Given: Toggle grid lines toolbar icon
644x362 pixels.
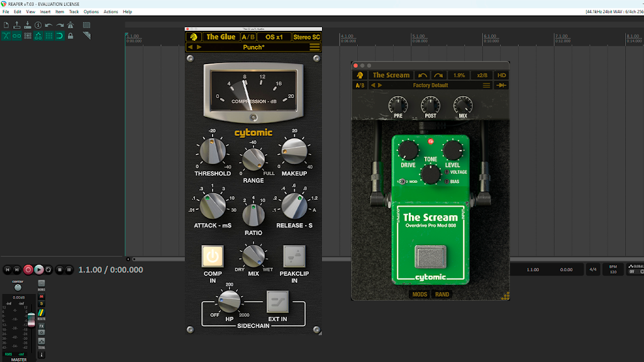Looking at the screenshot, I should [x=49, y=36].
